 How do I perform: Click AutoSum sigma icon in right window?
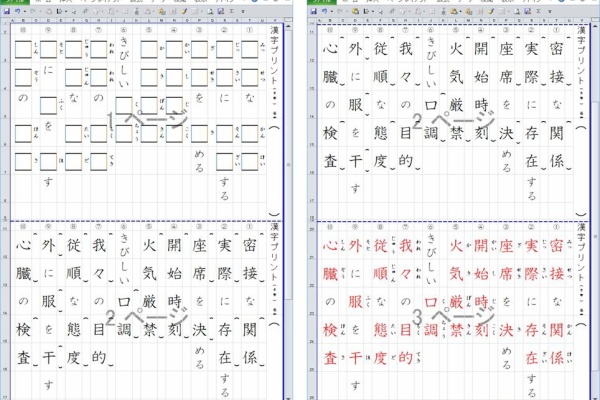[x=539, y=11]
